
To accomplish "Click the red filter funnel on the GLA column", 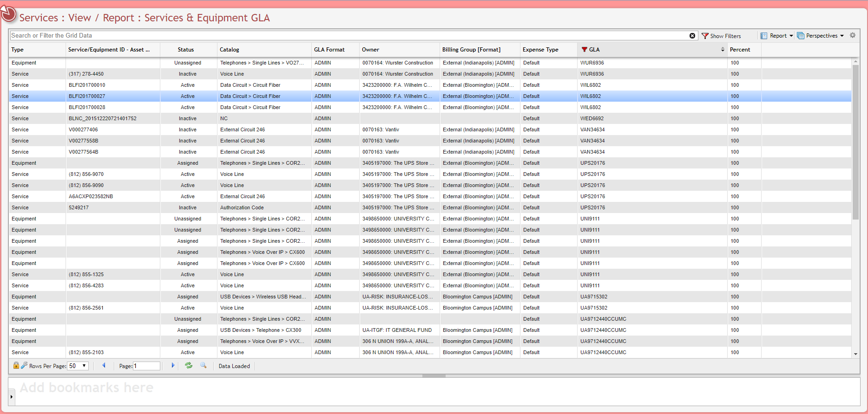I will coord(584,50).
